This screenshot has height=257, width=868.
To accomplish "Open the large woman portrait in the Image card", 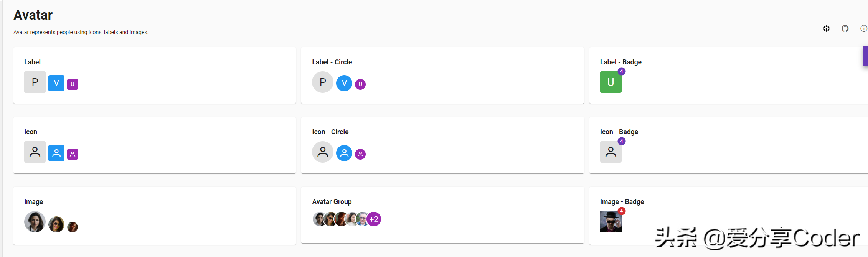I will pyautogui.click(x=35, y=222).
